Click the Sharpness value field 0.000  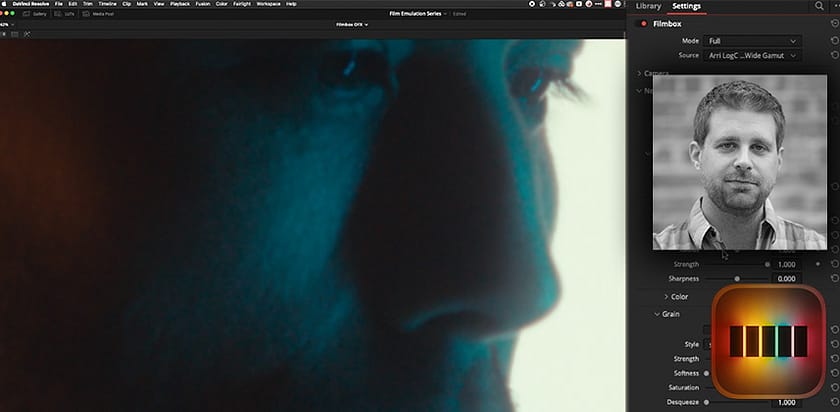786,279
